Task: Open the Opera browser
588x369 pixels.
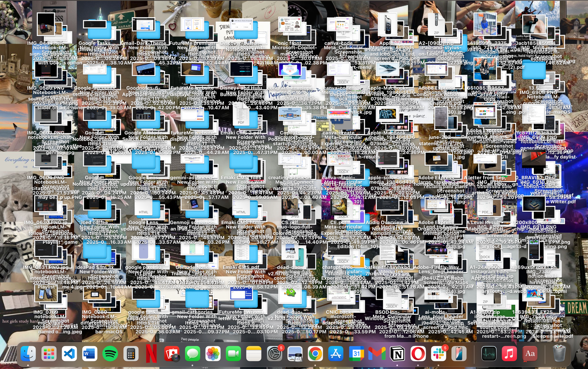Action: (x=418, y=354)
